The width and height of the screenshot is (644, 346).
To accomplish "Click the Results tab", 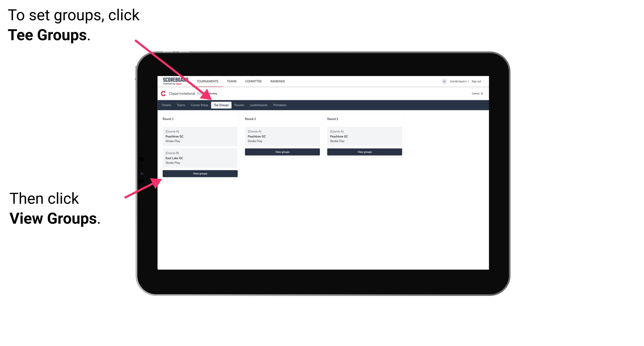I will (238, 105).
